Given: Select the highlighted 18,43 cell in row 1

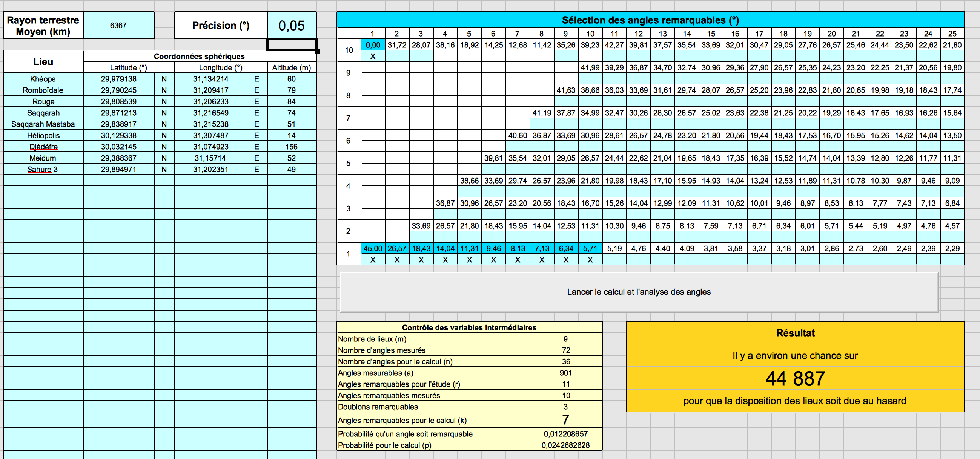Looking at the screenshot, I should pyautogui.click(x=421, y=248).
